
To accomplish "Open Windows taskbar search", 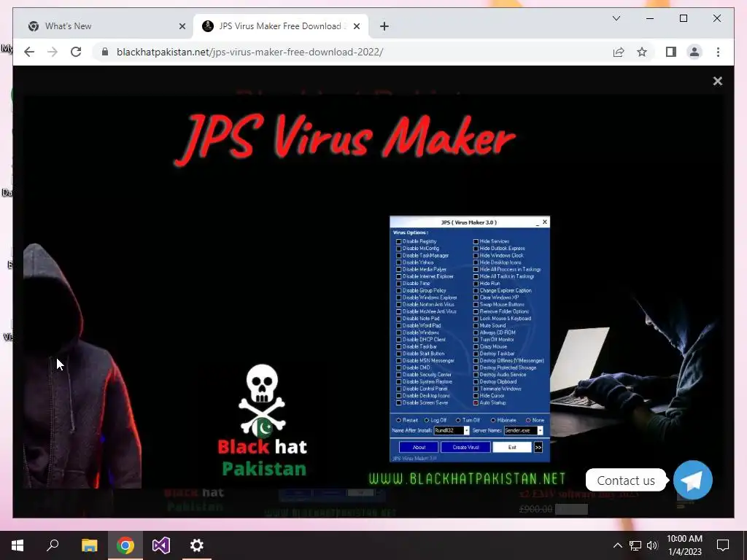I will click(x=53, y=545).
